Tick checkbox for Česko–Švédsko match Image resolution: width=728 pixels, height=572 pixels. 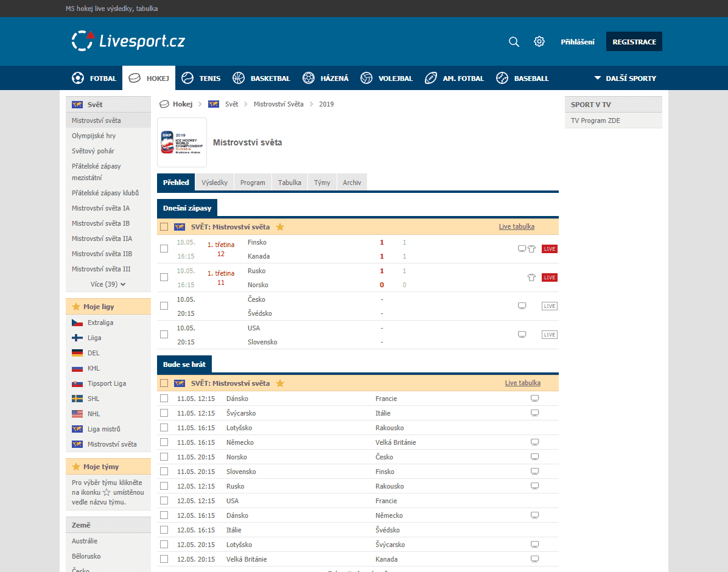coord(164,306)
